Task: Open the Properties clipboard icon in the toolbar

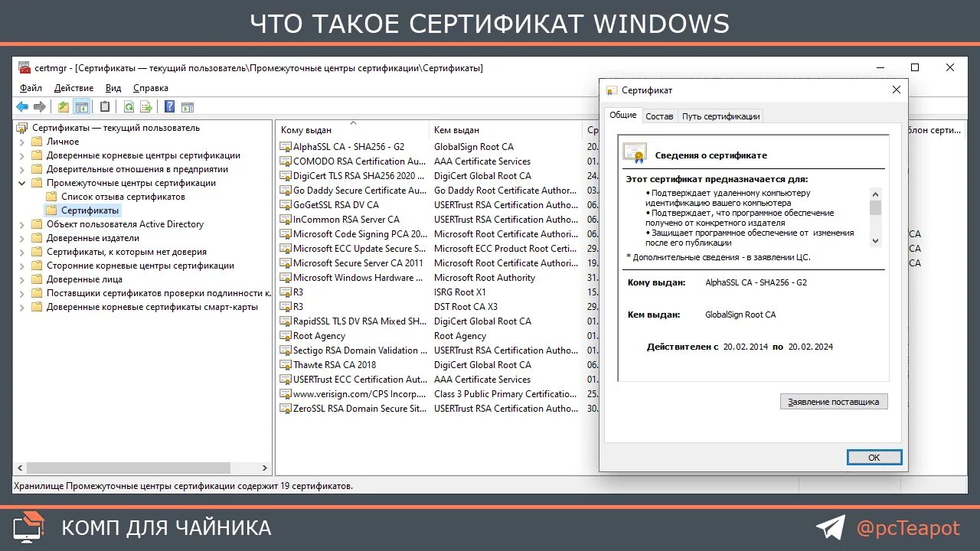Action: pos(104,106)
